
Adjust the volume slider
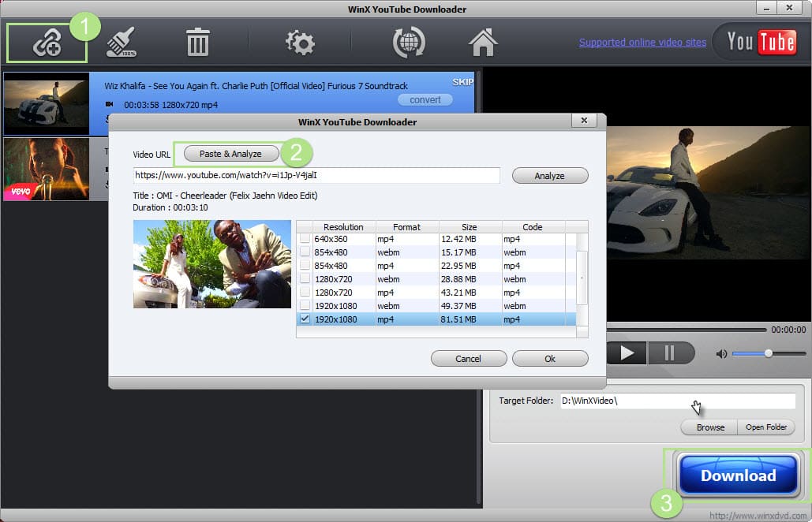coord(769,353)
